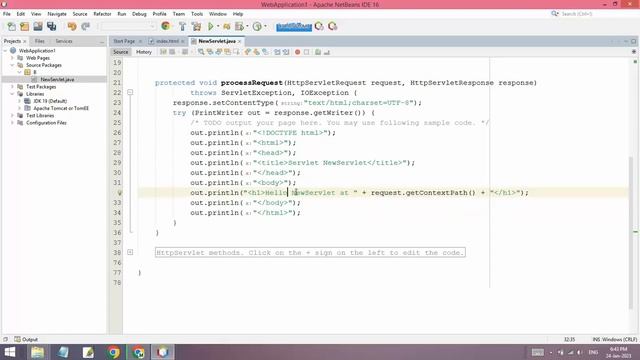Click the Windows Start button
Screen dimensions: 640x360
pyautogui.click(x=10, y=352)
